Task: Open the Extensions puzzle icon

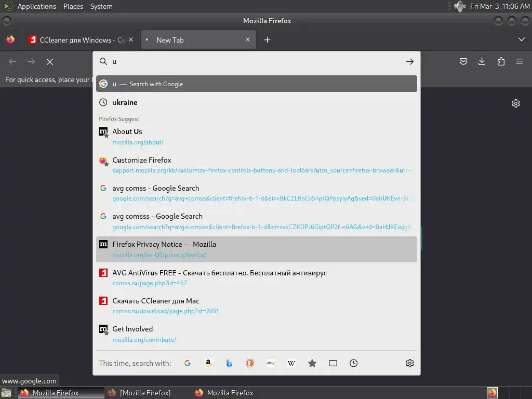Action: 501,61
